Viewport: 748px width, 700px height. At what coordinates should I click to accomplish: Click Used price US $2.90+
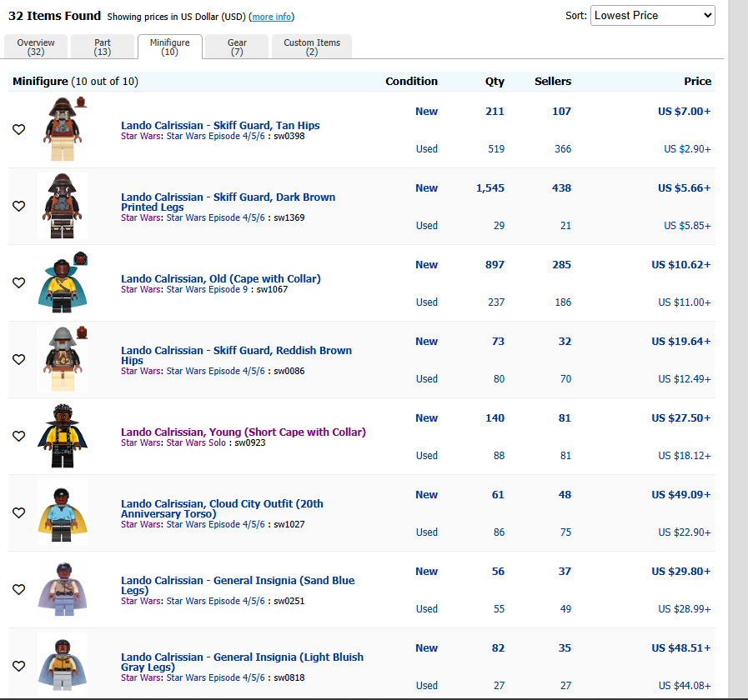point(687,149)
